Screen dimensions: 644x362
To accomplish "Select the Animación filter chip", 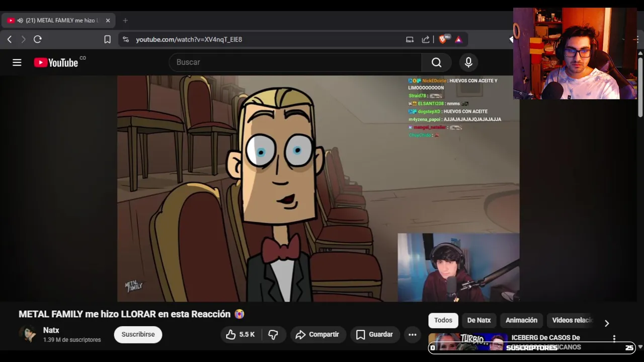I will tap(521, 320).
